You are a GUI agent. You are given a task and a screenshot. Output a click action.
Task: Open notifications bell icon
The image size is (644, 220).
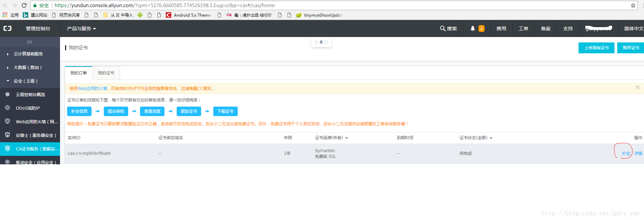point(472,29)
